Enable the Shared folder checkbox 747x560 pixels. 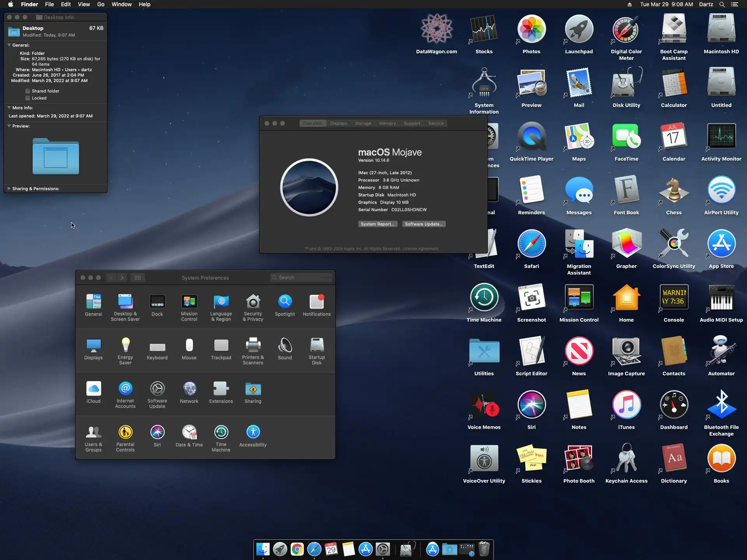(28, 91)
